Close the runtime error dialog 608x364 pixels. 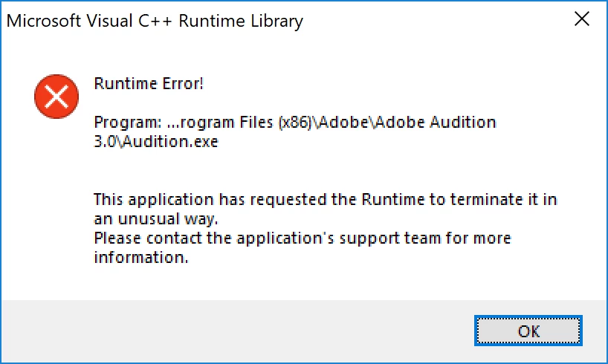[582, 19]
